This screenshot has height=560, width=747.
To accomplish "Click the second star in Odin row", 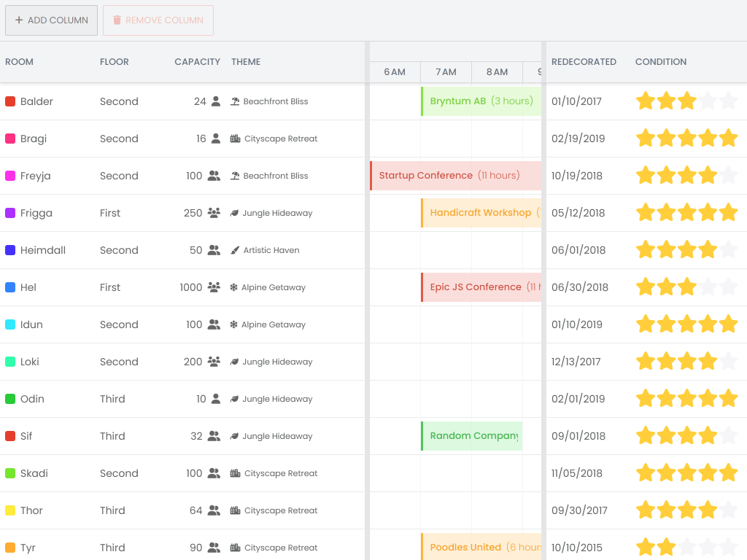I will [667, 398].
